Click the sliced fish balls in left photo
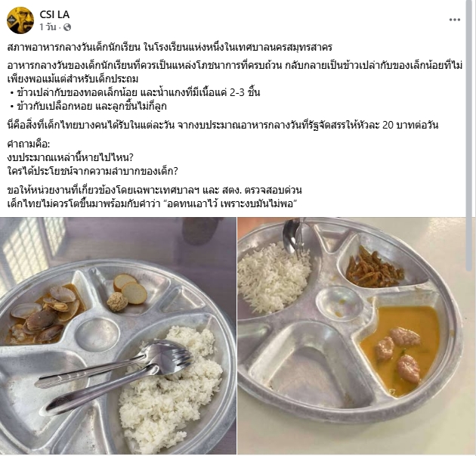 pyautogui.click(x=127, y=292)
